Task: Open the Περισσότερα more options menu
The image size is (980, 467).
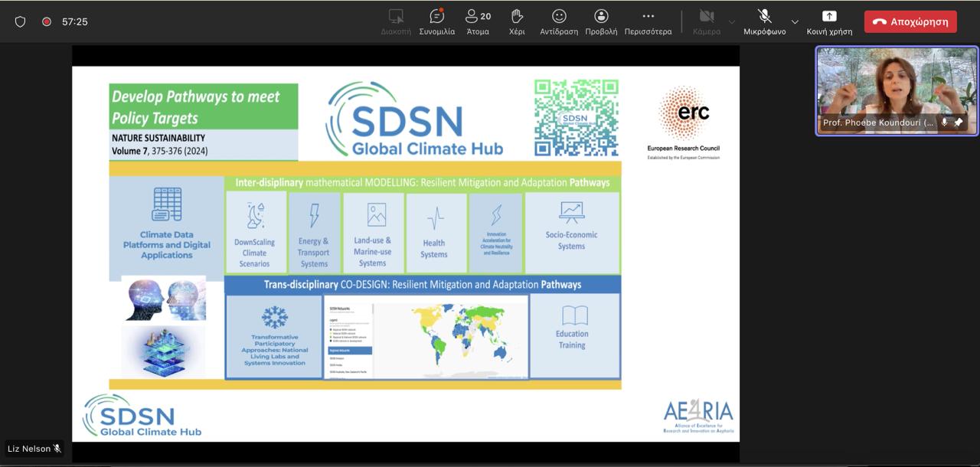Action: pos(648,21)
